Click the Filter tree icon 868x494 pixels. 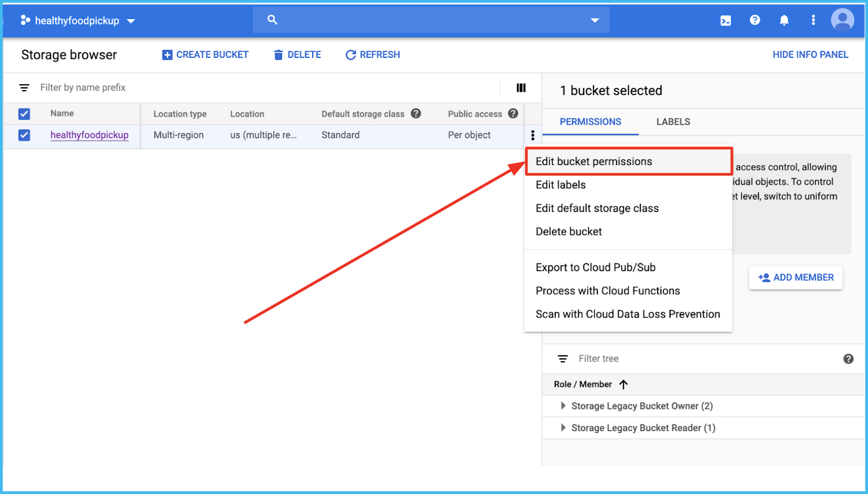(x=562, y=358)
